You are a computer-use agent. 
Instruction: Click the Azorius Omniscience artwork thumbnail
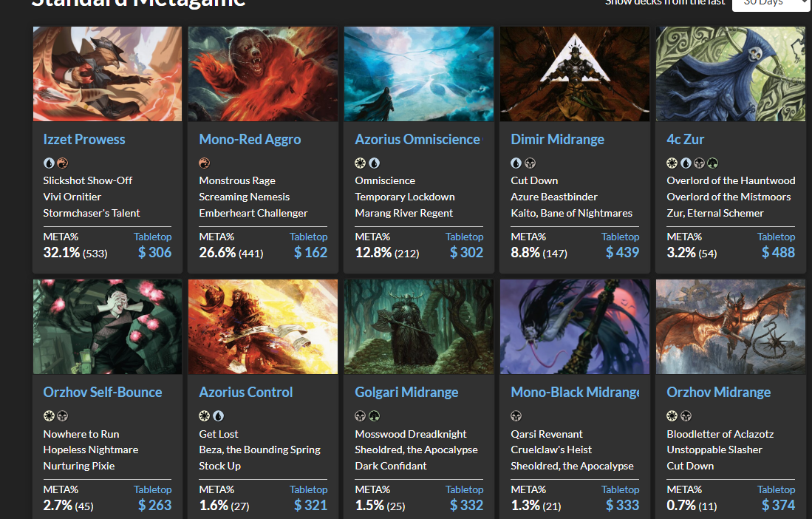(x=419, y=73)
